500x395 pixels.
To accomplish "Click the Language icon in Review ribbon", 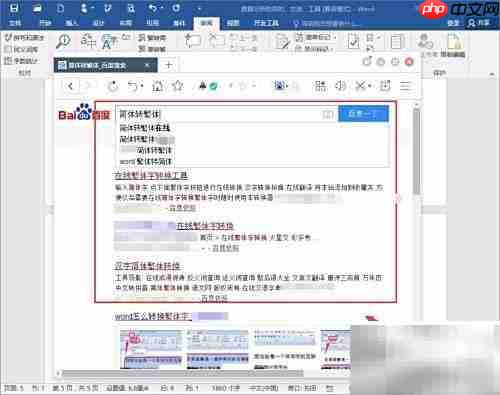I will pos(109,42).
